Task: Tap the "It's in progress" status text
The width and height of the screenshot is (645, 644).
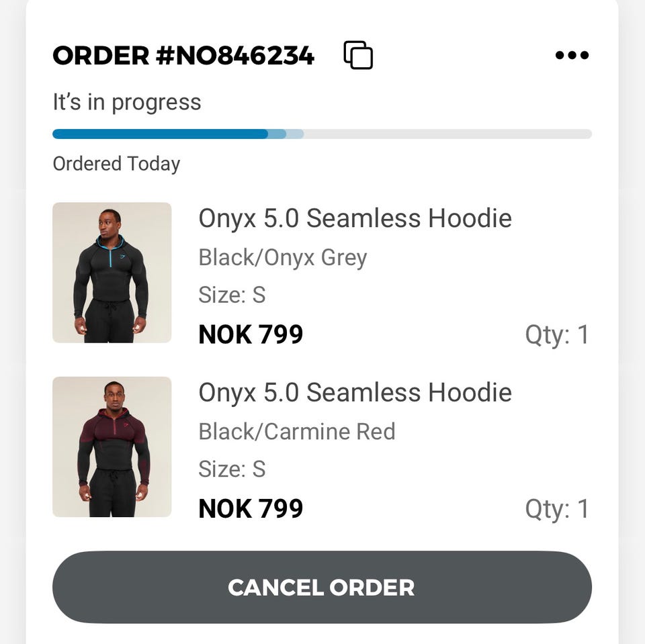Action: point(127,102)
